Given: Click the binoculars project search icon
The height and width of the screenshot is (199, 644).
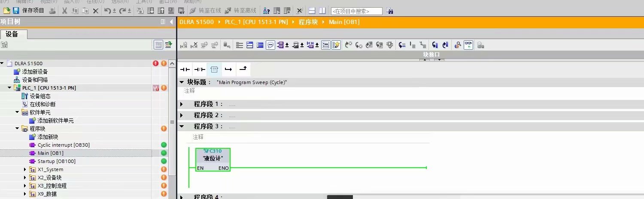Looking at the screenshot, I should click(390, 11).
